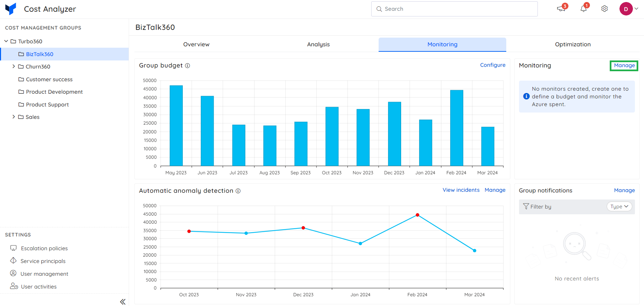Click the User activities icon
644x306 pixels.
[14, 286]
